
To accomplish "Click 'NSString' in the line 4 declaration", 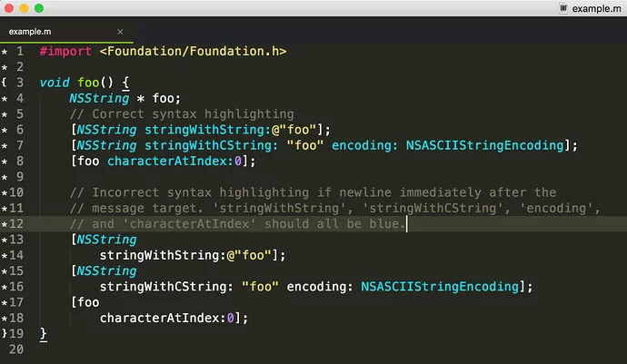I will 99,98.
